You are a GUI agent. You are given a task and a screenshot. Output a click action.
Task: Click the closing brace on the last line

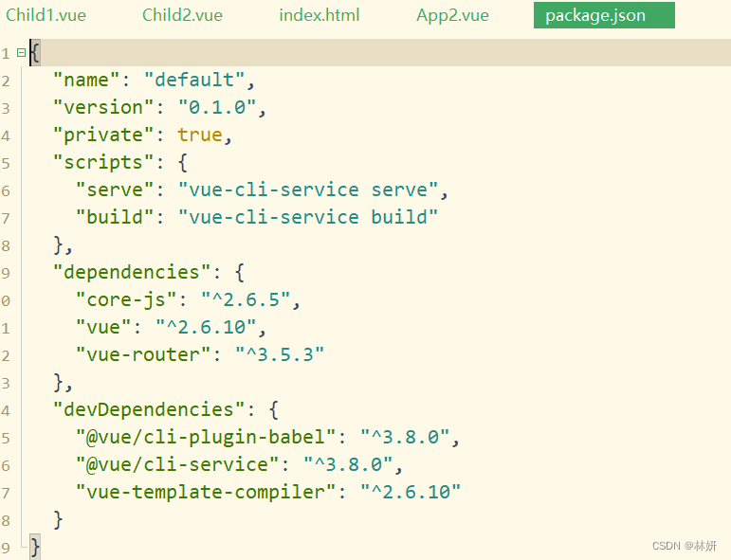35,547
